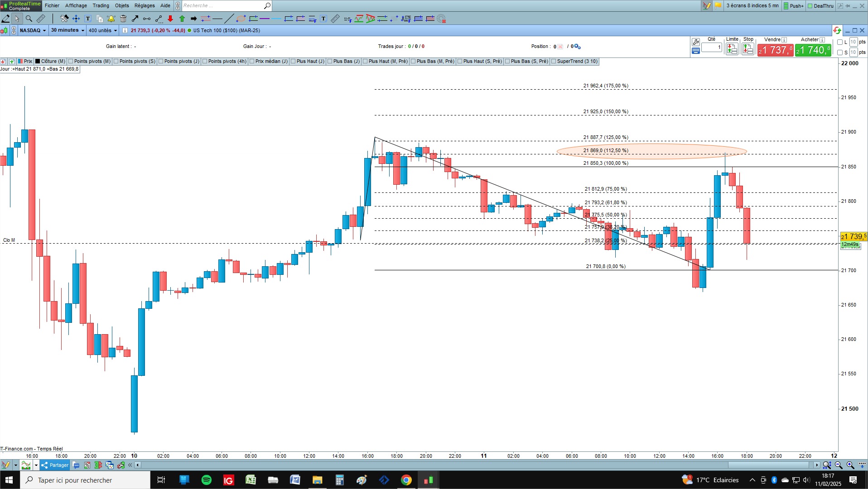Open the Aide menu
This screenshot has width=868, height=489.
[165, 5]
